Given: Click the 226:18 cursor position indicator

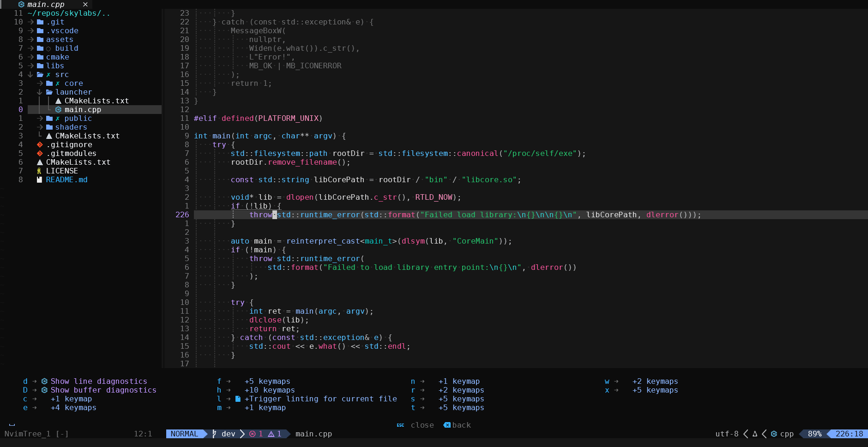Looking at the screenshot, I should [x=849, y=434].
